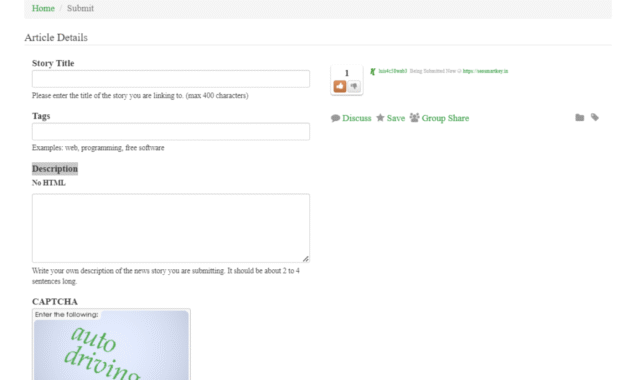The height and width of the screenshot is (380, 630).
Task: Click the folder category icon
Action: tap(579, 118)
